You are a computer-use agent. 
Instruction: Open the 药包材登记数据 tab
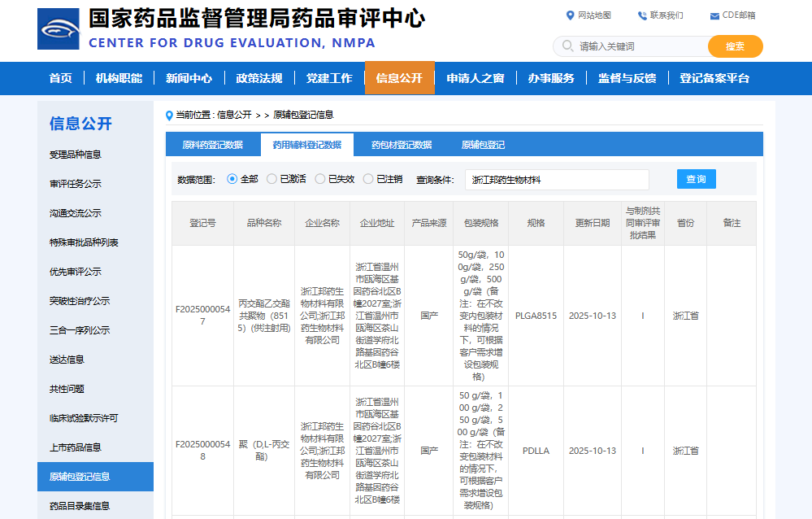[x=401, y=145]
